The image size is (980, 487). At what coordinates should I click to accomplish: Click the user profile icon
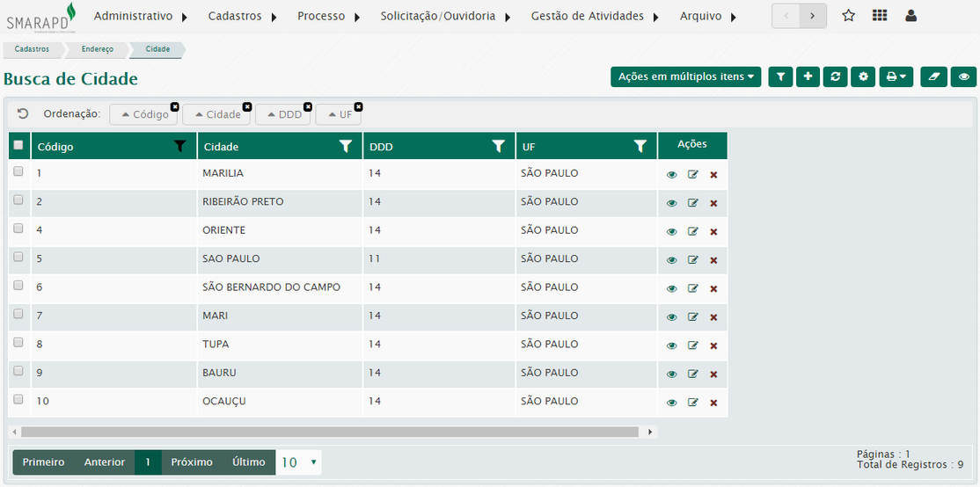pyautogui.click(x=911, y=16)
